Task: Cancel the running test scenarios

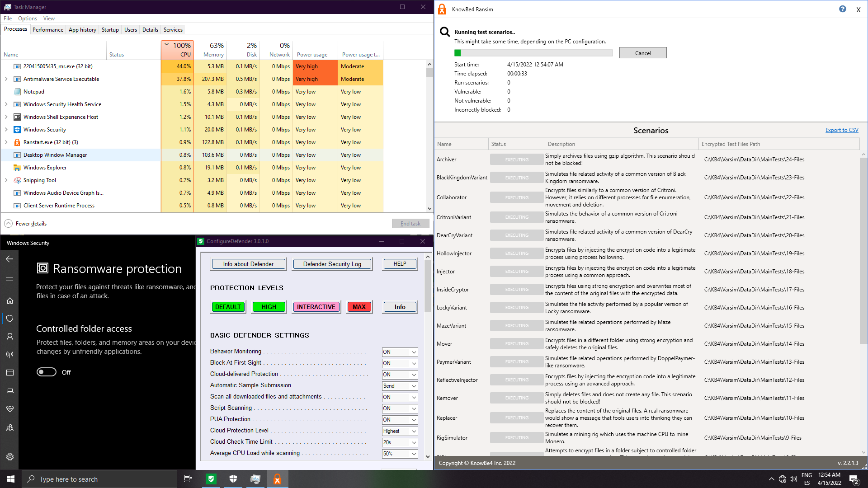Action: [x=642, y=53]
